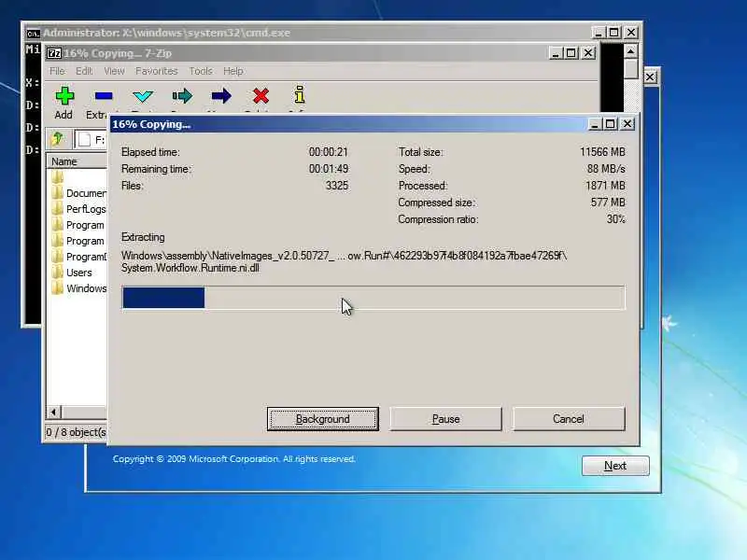Viewport: 747px width, 560px height.
Task: Close the cmd.exe Administrator window
Action: click(631, 33)
